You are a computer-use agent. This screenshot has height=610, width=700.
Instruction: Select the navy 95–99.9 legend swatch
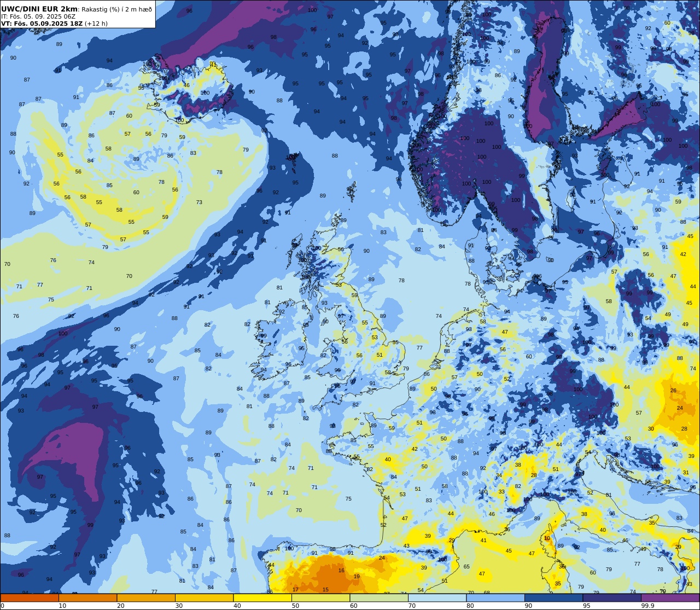coord(612,597)
